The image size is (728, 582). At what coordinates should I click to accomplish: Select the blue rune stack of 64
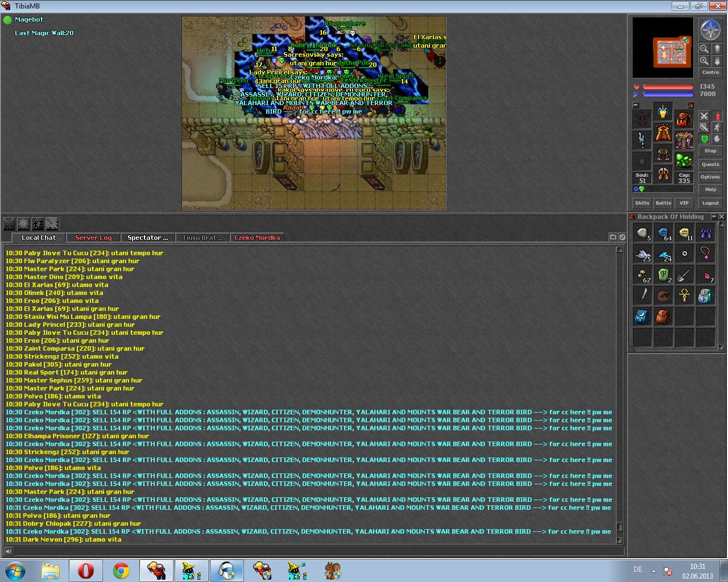tap(663, 234)
